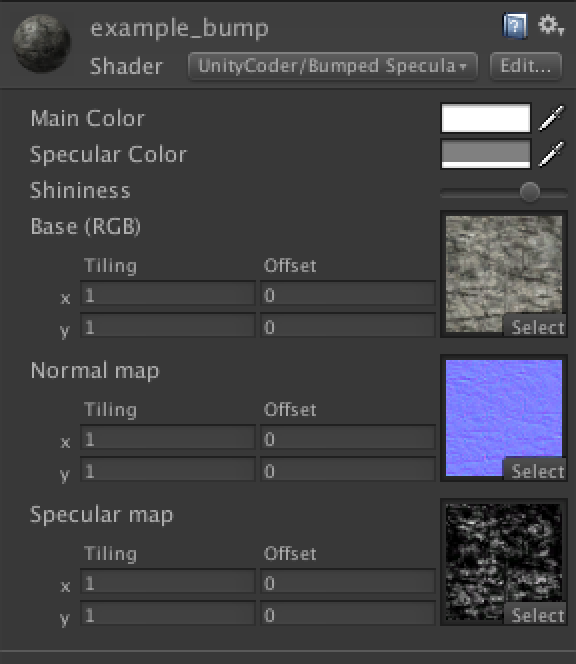Open the gear settings menu

(550, 25)
